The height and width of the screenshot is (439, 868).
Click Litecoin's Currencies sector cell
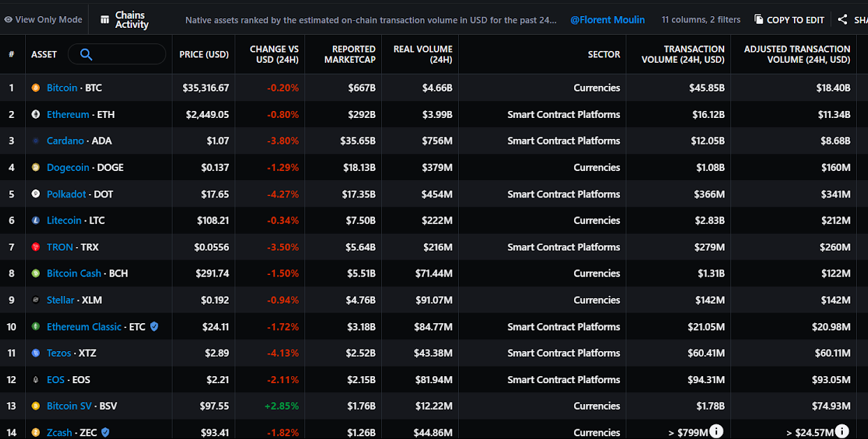(x=597, y=221)
